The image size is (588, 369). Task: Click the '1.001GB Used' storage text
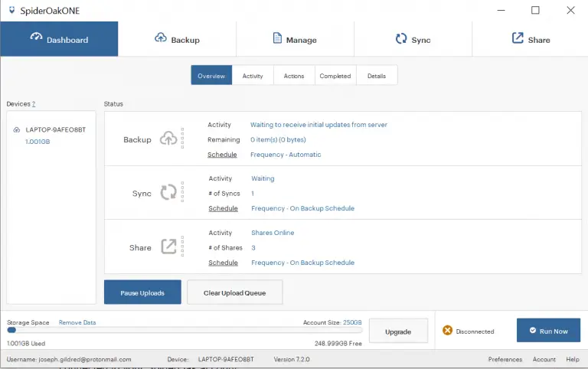[x=26, y=344]
